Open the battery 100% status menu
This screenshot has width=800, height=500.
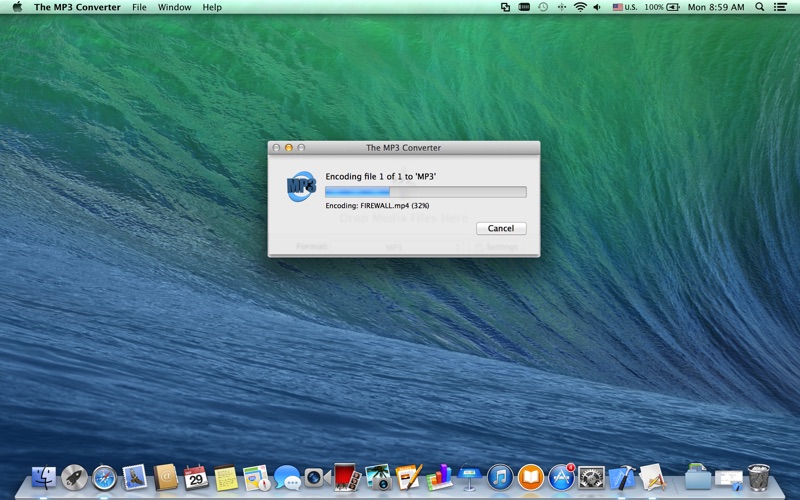(662, 7)
